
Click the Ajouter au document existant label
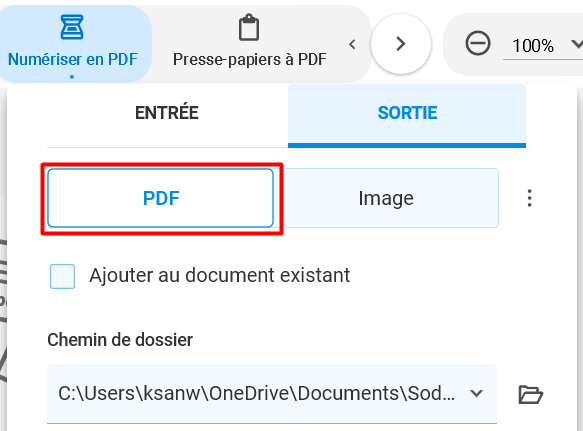pos(219,276)
